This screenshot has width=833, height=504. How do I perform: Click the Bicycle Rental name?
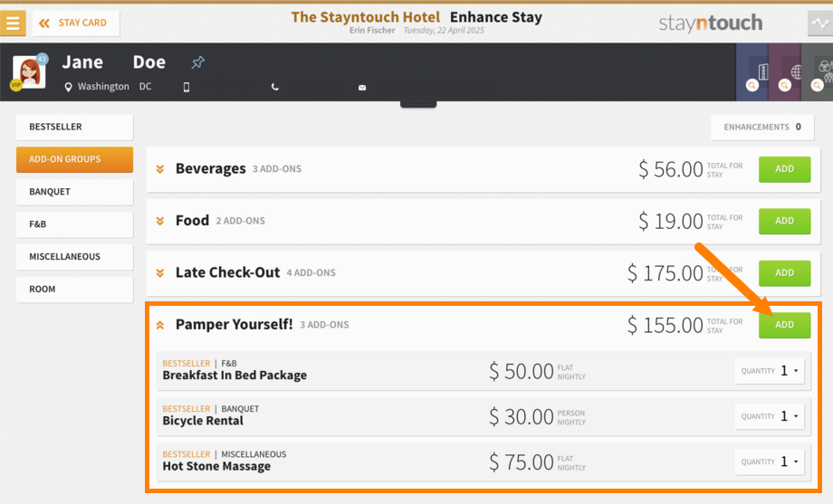(203, 421)
